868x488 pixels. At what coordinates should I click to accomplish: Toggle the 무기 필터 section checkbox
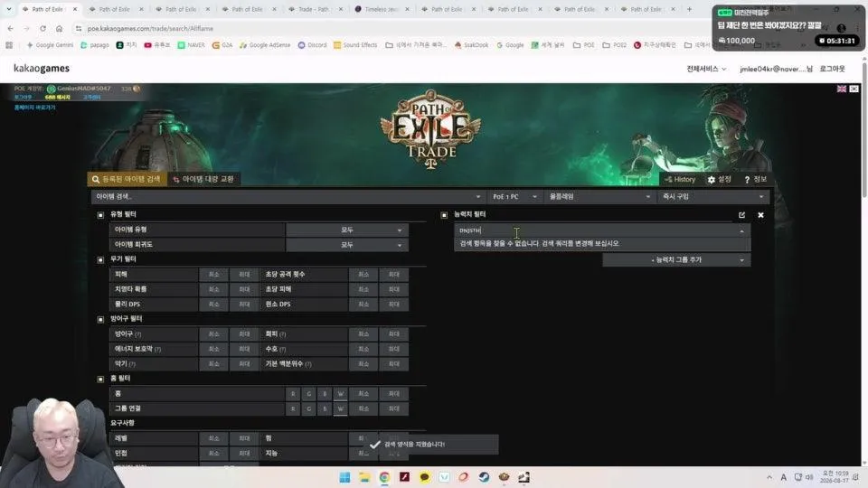coord(100,259)
